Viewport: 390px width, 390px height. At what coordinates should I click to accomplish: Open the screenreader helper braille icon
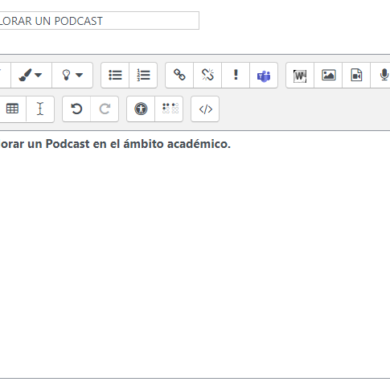coord(169,109)
